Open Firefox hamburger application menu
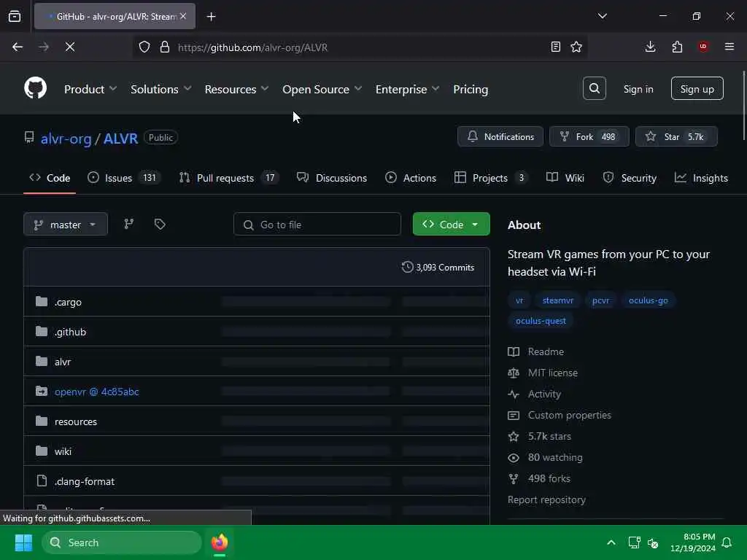Viewport: 747px width, 560px height. click(x=729, y=47)
